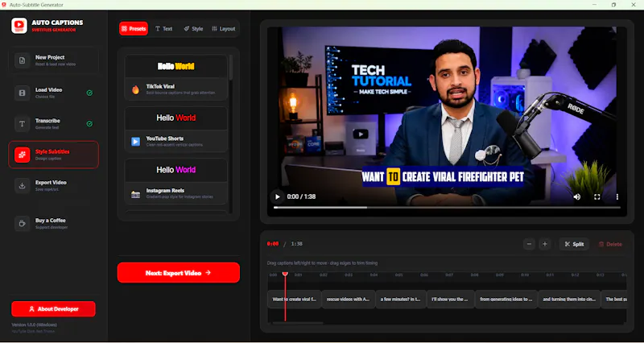644x343 pixels.
Task: Select caption clip 'and turning them into cin...'
Action: [x=569, y=300]
